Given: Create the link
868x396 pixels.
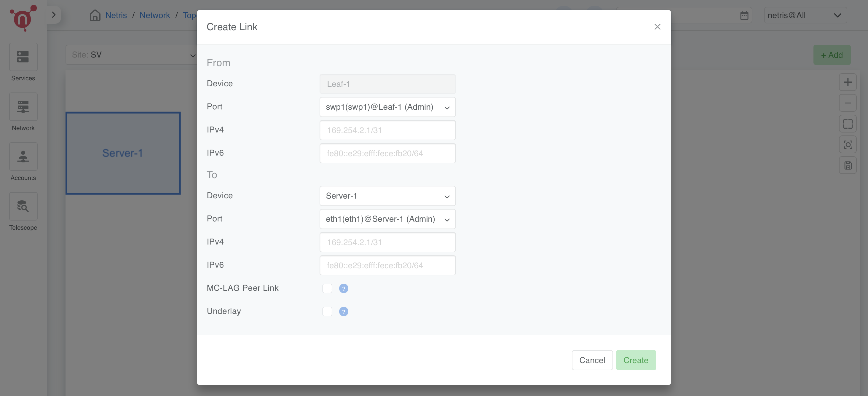Looking at the screenshot, I should coord(636,360).
